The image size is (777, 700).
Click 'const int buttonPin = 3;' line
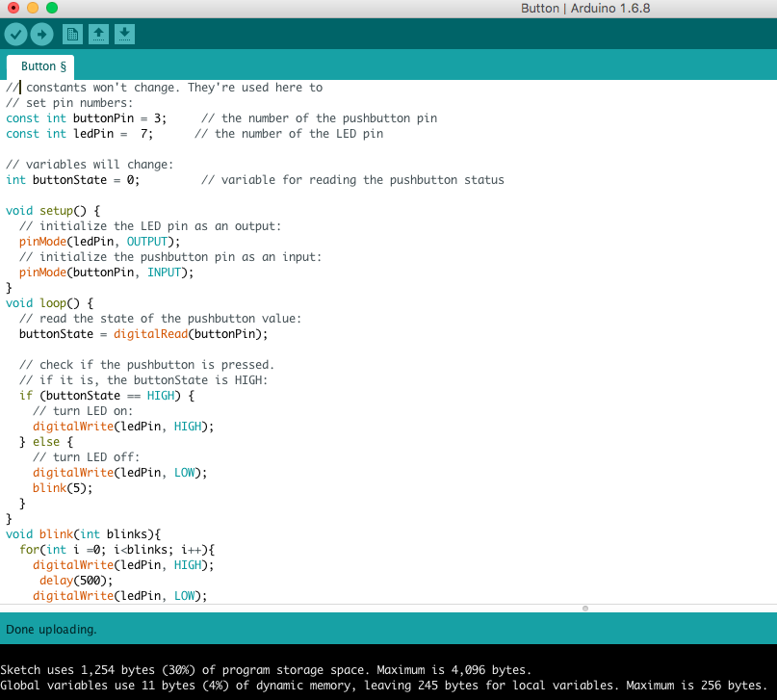(x=87, y=118)
